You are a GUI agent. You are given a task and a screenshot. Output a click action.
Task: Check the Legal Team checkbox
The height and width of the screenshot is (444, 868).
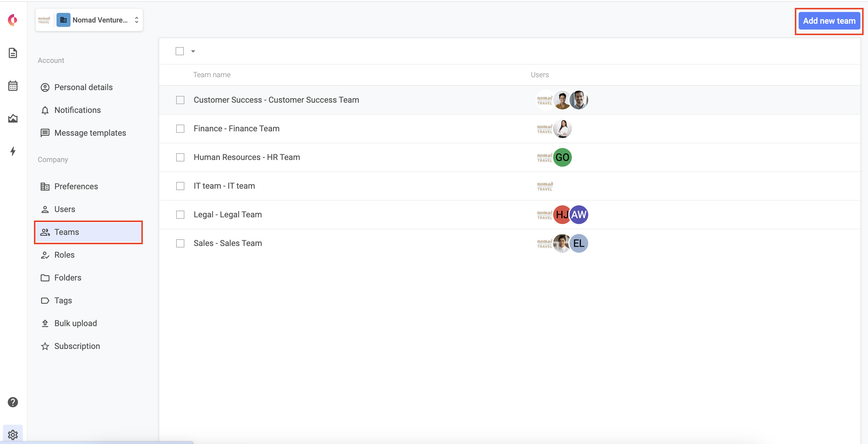click(180, 215)
